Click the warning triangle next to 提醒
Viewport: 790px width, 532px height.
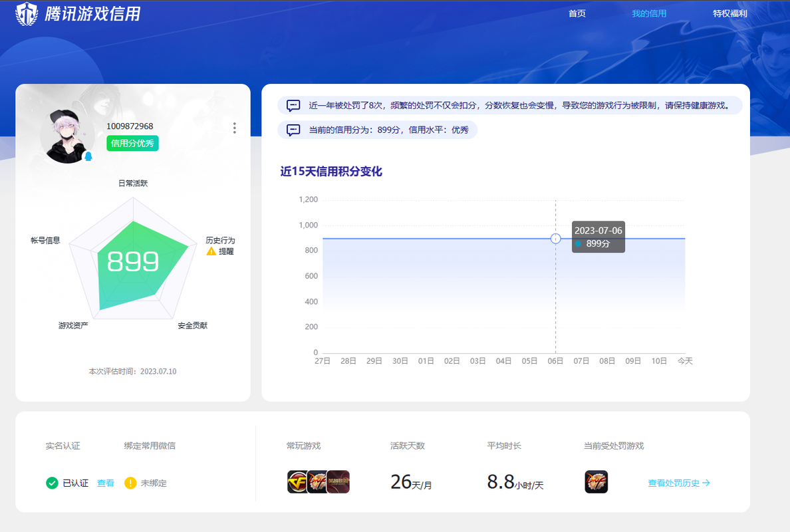(x=211, y=251)
